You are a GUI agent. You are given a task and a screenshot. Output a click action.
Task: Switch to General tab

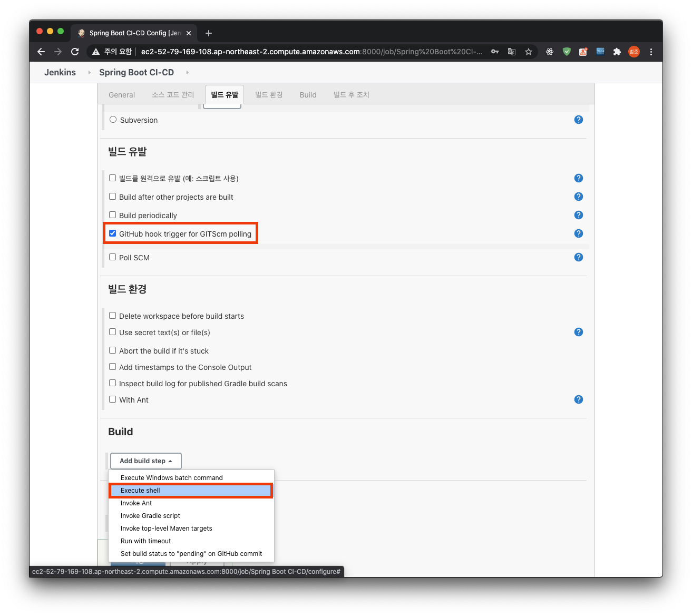coord(122,95)
